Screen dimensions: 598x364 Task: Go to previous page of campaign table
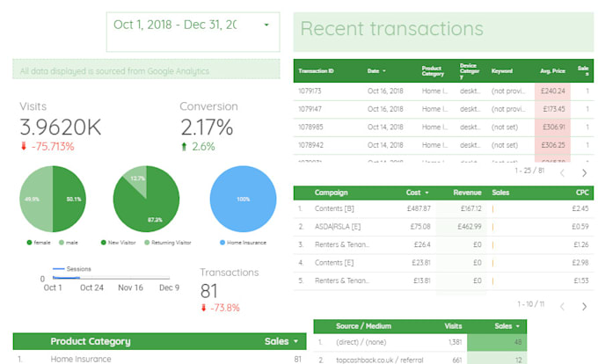[562, 306]
